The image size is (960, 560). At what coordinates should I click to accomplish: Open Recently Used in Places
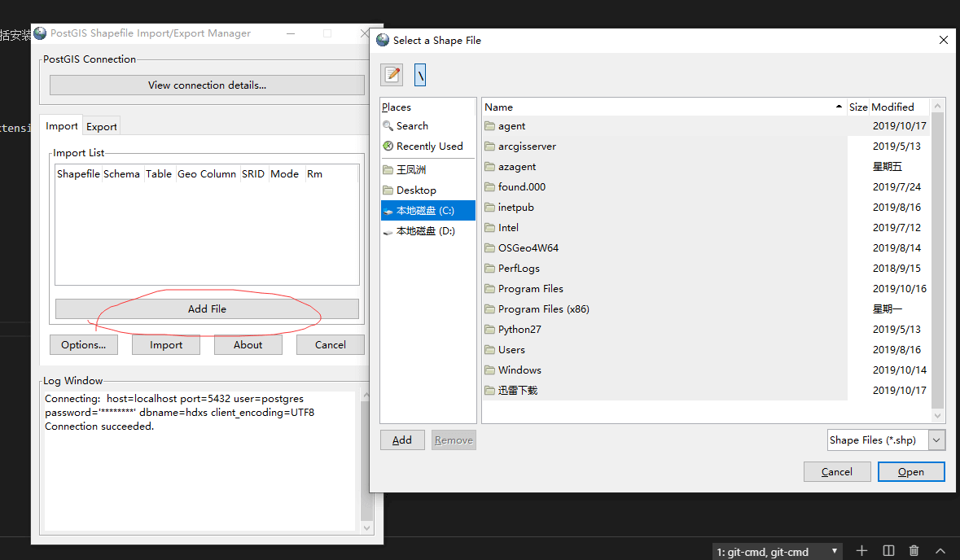coord(429,147)
